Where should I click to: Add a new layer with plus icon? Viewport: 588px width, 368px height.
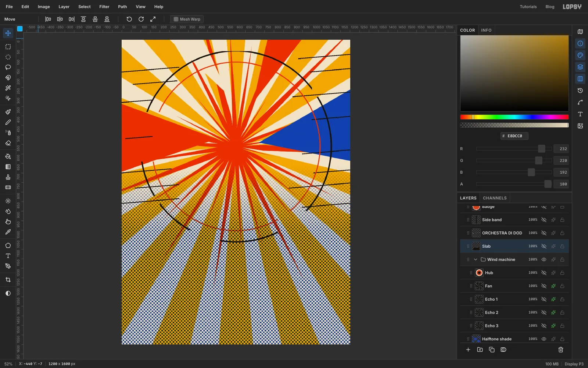pyautogui.click(x=468, y=350)
